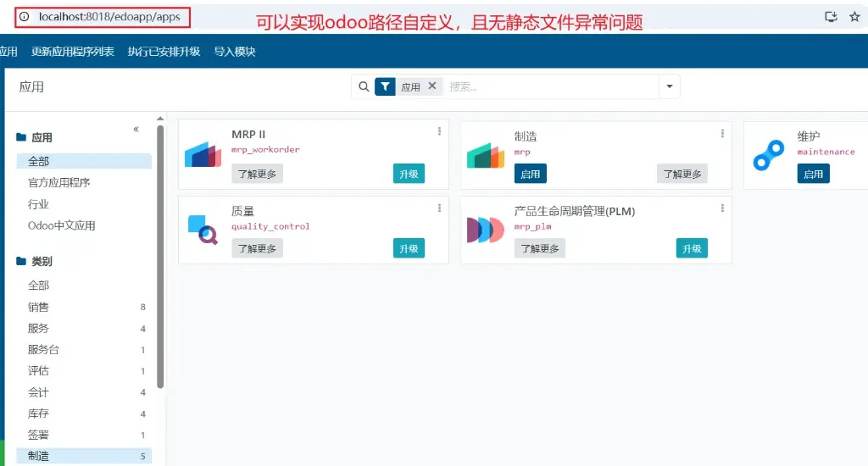The width and height of the screenshot is (868, 466).
Task: Click 启用 on the 维护 card
Action: tap(813, 174)
